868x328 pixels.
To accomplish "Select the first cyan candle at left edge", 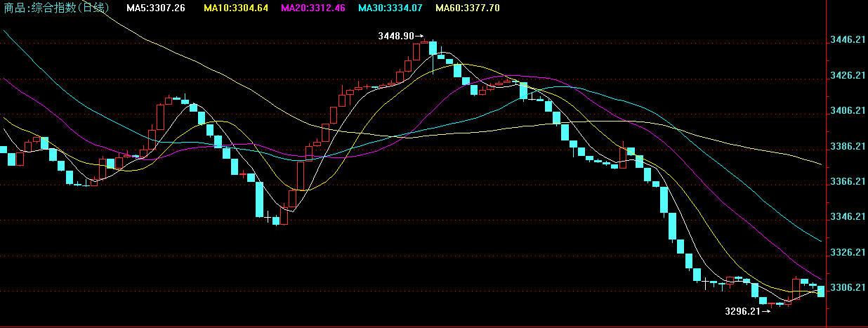I will (x=3, y=150).
